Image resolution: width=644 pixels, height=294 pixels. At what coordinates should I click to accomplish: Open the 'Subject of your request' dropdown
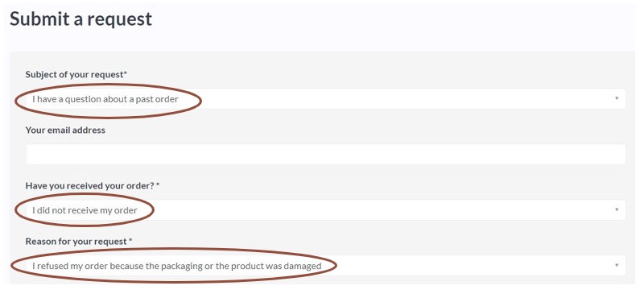(x=326, y=99)
